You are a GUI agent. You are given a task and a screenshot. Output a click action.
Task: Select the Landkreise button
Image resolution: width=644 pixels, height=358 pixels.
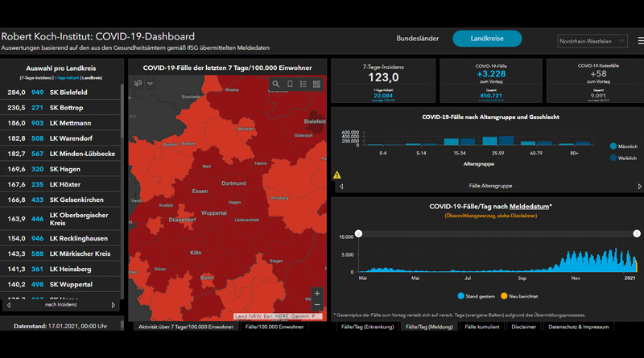[487, 38]
